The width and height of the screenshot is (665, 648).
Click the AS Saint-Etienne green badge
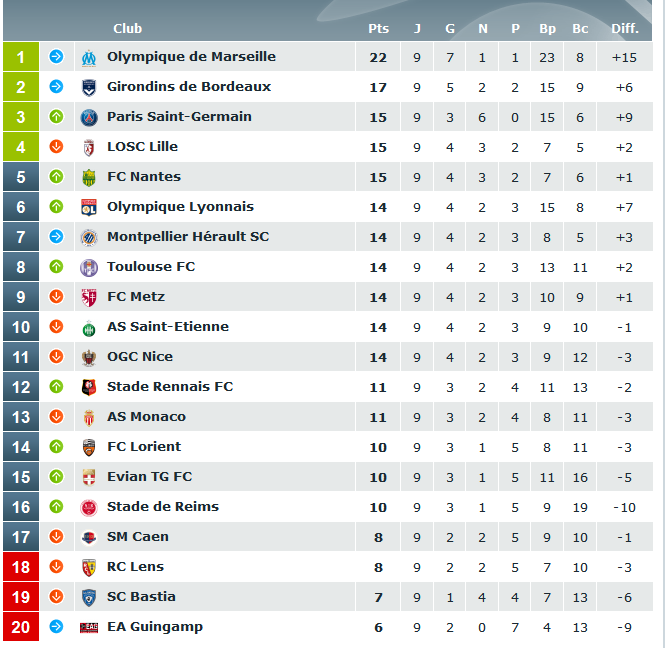[89, 328]
